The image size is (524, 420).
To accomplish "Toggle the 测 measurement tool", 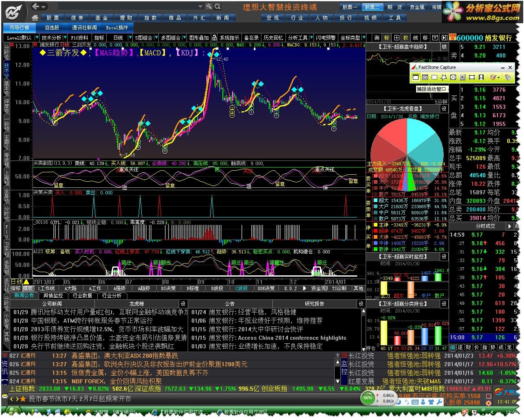I will pos(377,37).
